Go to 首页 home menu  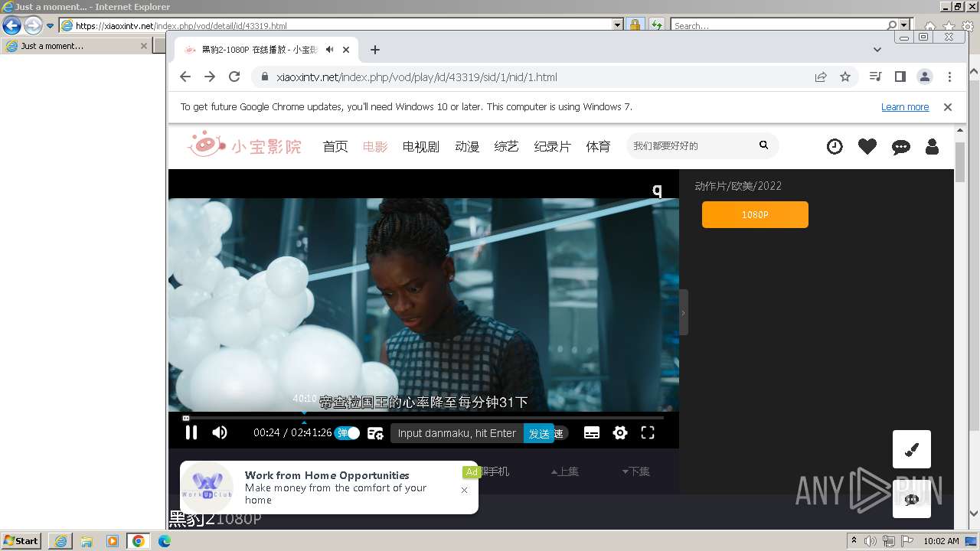pyautogui.click(x=335, y=146)
